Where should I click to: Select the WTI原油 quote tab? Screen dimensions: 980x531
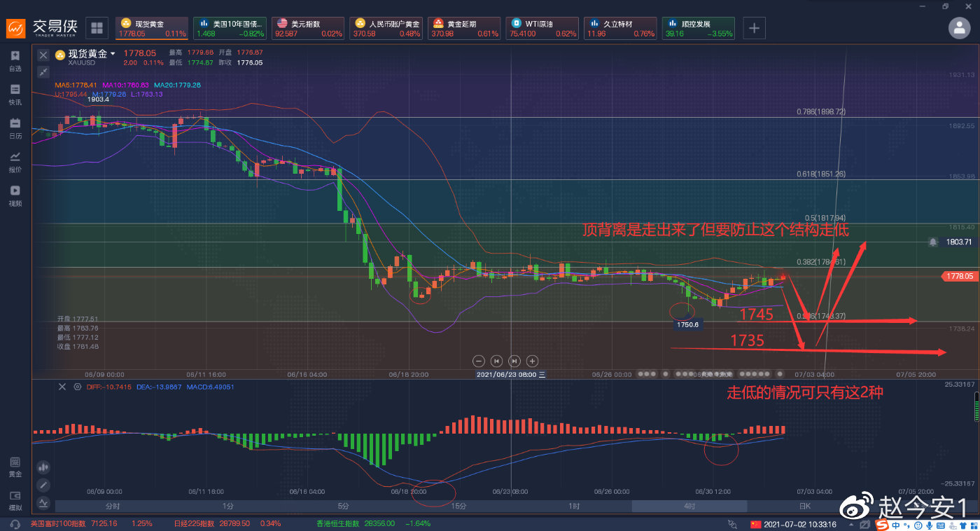point(543,28)
